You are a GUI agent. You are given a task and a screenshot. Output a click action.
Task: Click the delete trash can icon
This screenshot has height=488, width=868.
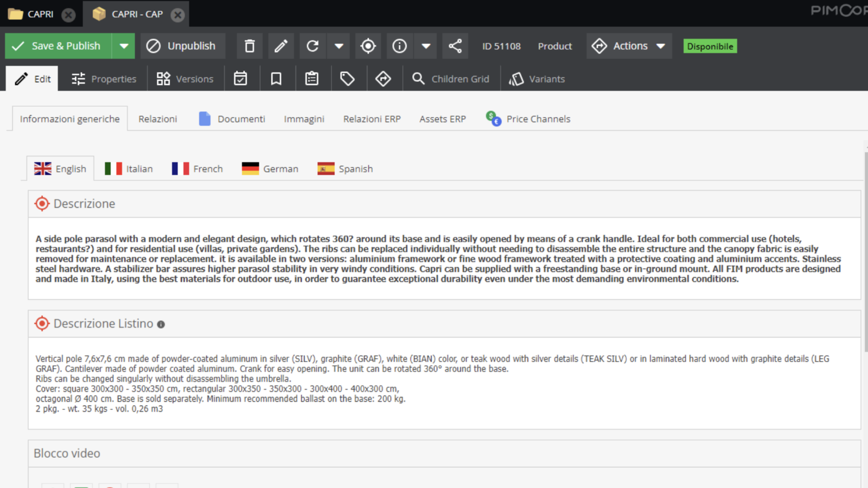pos(250,46)
